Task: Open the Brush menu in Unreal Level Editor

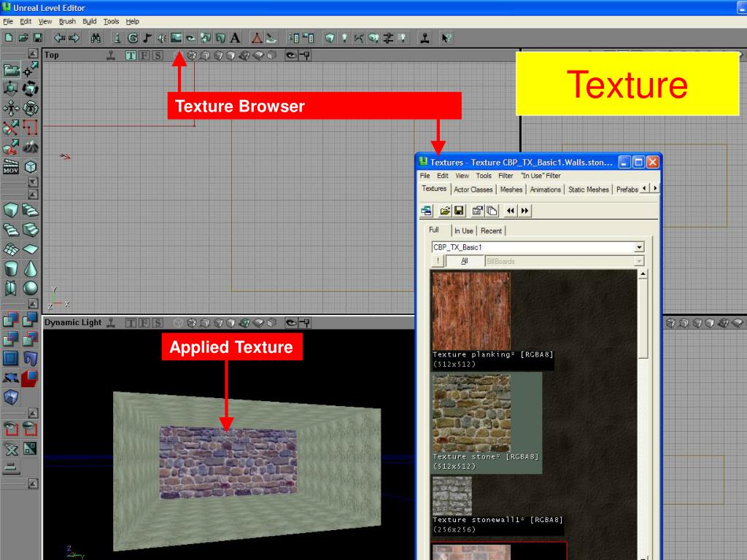Action: (67, 21)
